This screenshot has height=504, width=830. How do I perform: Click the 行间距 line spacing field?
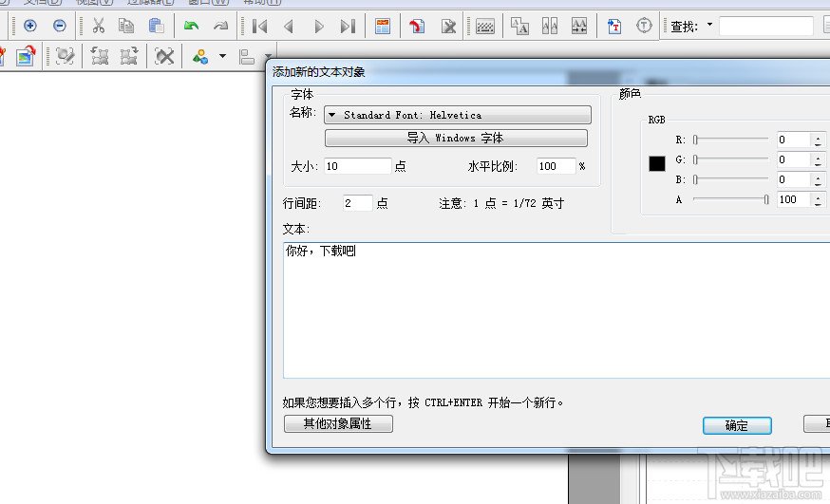357,203
